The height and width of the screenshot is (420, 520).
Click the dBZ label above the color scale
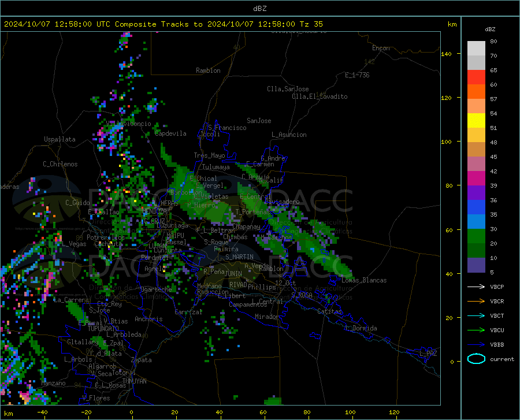(x=490, y=29)
